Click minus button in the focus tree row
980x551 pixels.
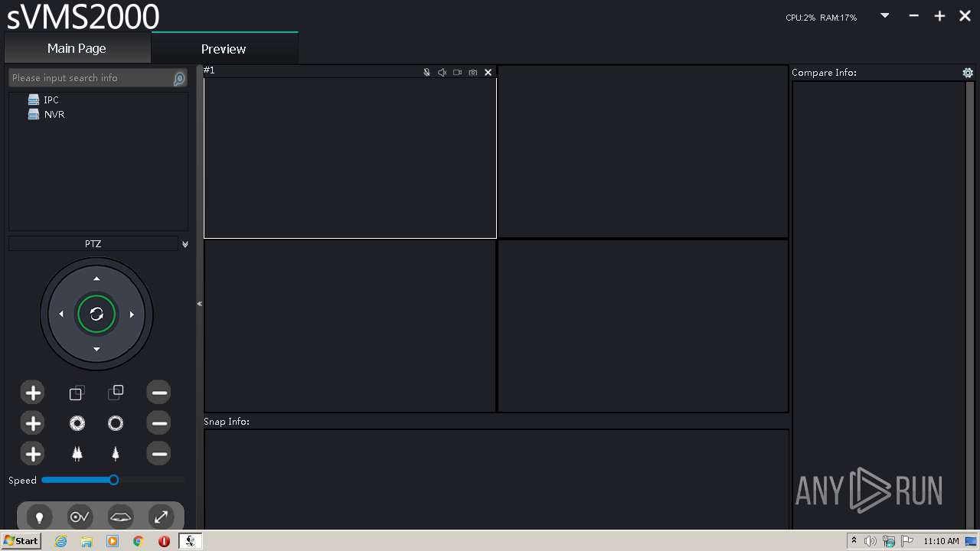[159, 454]
